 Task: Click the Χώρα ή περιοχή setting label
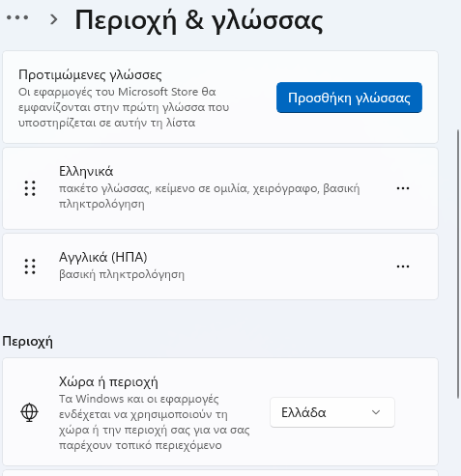click(x=108, y=382)
